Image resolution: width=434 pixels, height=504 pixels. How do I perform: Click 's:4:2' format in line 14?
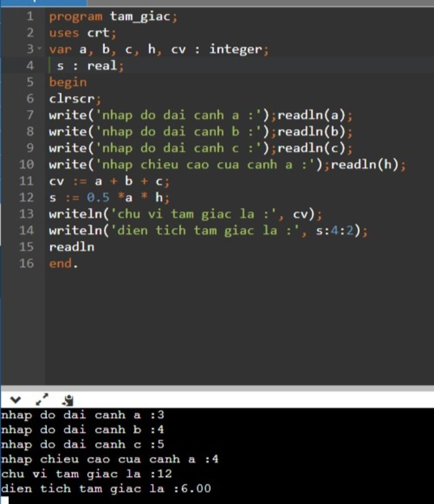tap(334, 230)
